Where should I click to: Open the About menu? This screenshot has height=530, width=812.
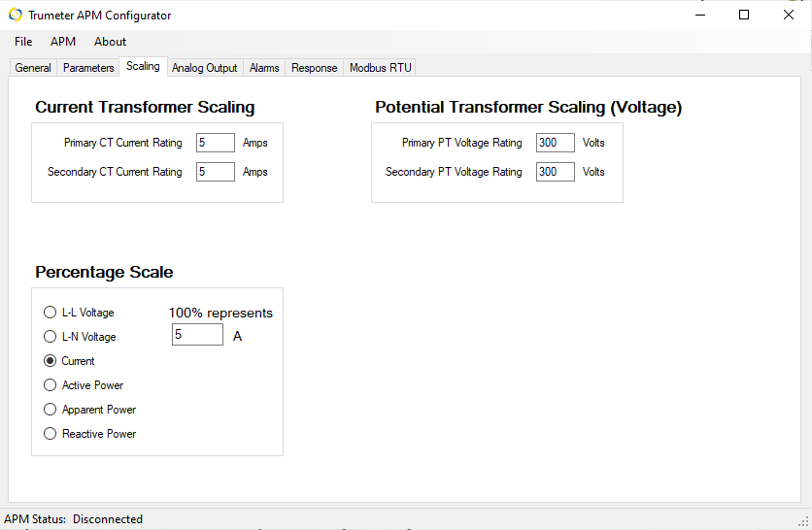pyautogui.click(x=111, y=42)
